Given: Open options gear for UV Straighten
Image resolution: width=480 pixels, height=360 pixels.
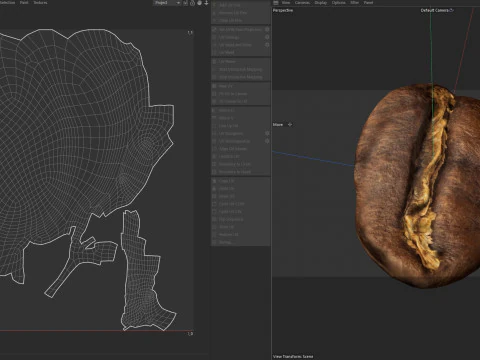Looking at the screenshot, I should (267, 133).
